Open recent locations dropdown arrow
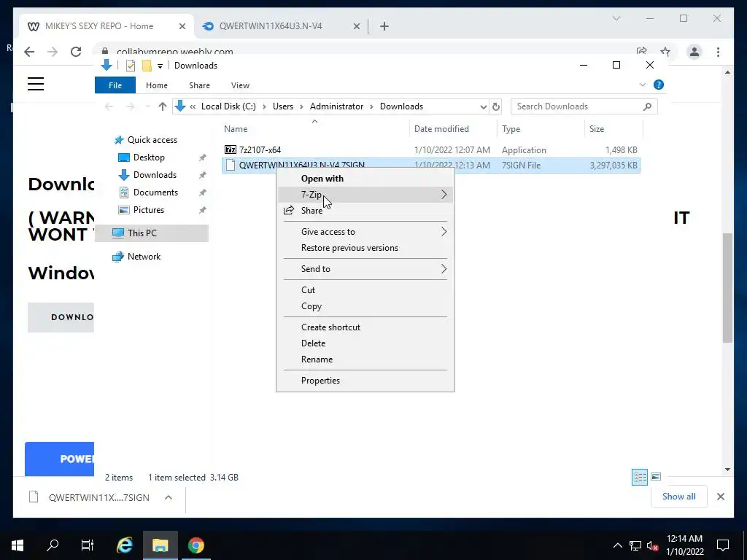The image size is (747, 560). tap(147, 106)
